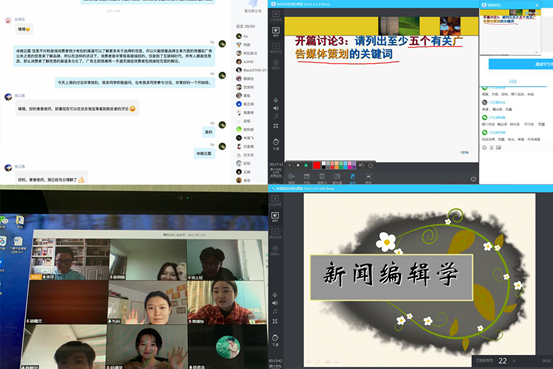Select the large red color swatch

pyautogui.click(x=316, y=165)
